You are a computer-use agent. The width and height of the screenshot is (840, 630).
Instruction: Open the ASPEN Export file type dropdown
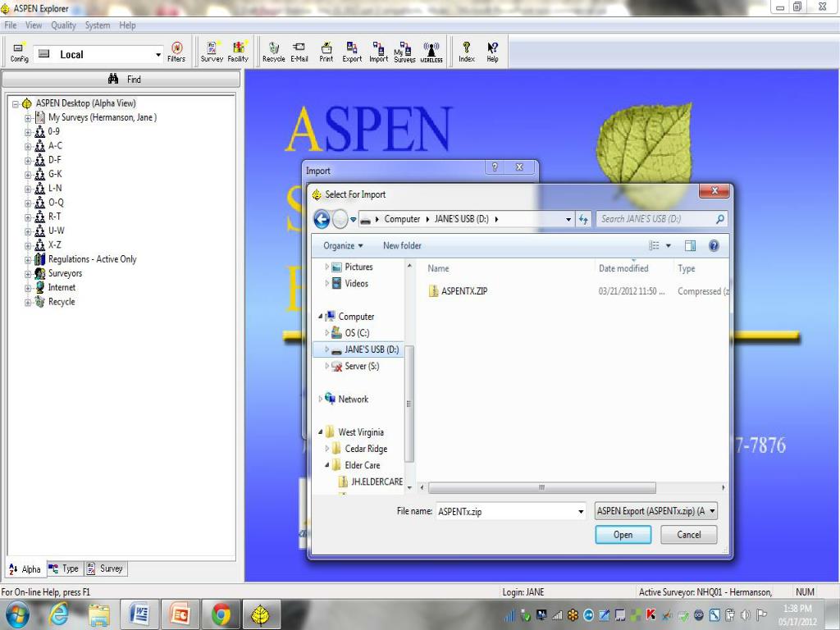(x=655, y=511)
